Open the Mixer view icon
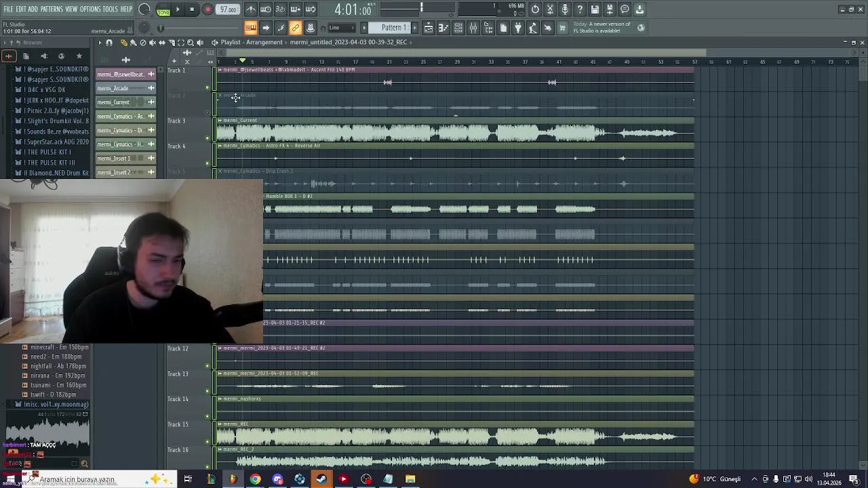This screenshot has height=488, width=868. (473, 28)
